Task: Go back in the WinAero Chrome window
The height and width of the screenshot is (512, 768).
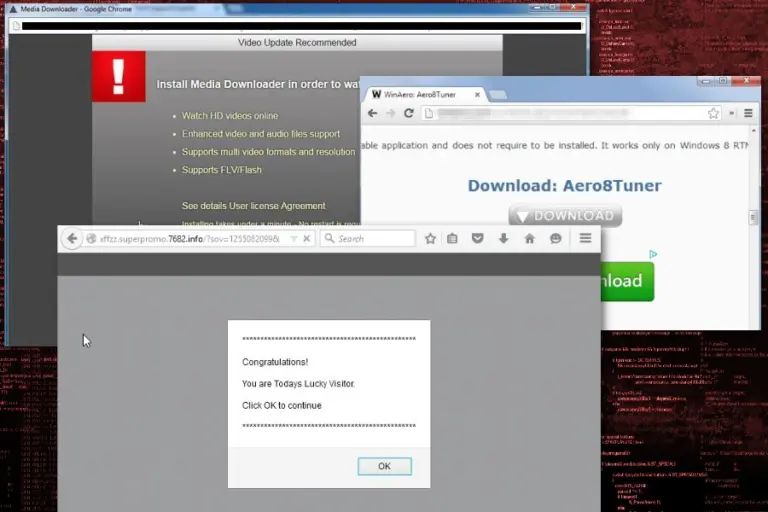Action: point(372,113)
